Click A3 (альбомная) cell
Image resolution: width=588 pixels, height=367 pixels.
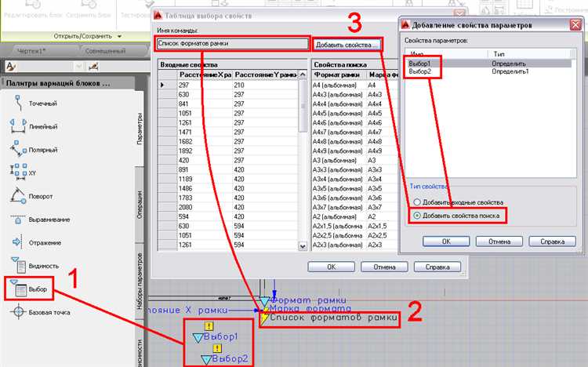(x=338, y=160)
